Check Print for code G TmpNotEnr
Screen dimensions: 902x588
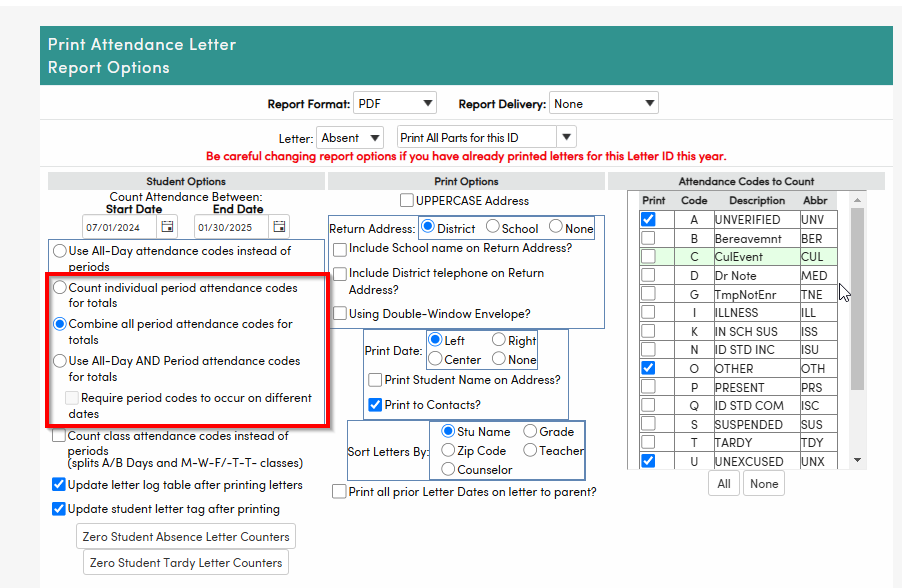pos(648,293)
